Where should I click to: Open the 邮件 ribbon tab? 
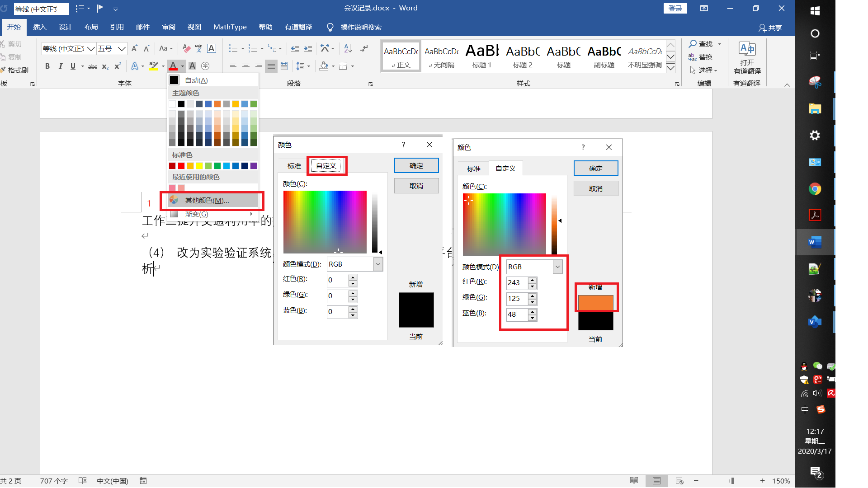[x=142, y=27]
